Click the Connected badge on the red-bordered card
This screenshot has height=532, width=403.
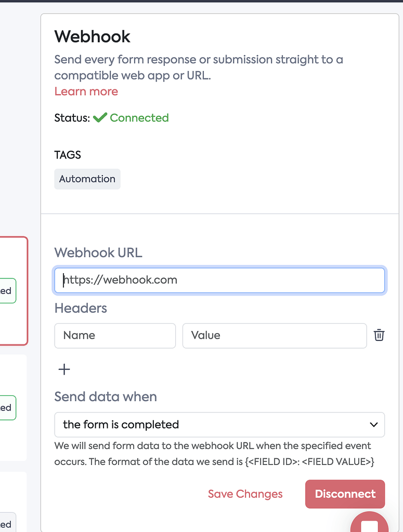(x=7, y=290)
